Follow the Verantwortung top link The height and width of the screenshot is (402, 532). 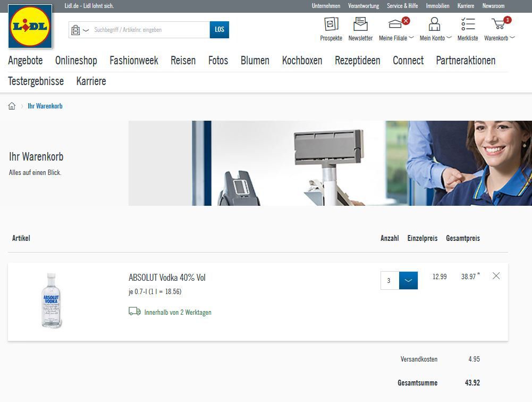pos(364,6)
